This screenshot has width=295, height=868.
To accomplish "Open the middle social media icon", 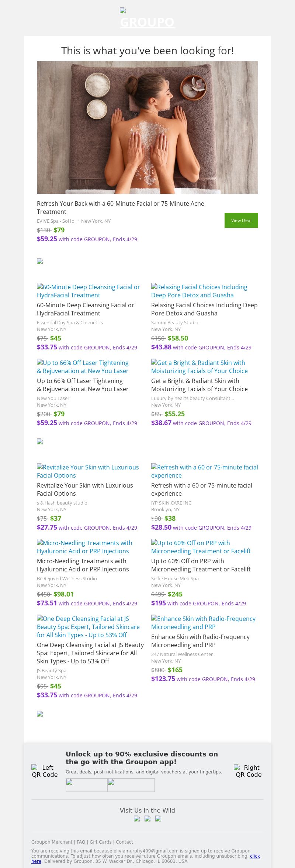I will pos(147,819).
